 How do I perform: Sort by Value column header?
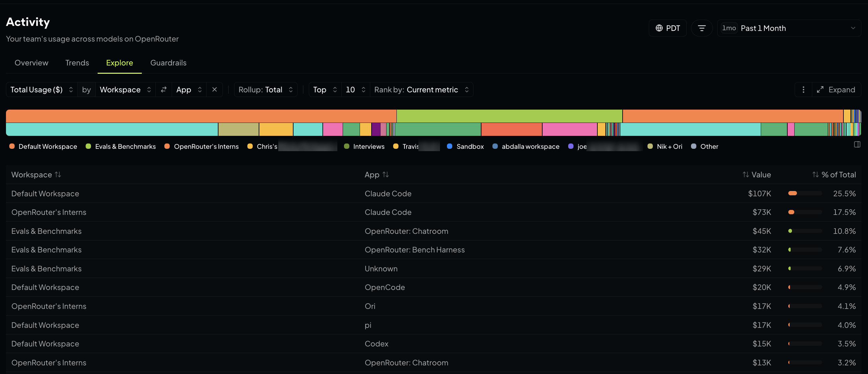(756, 174)
